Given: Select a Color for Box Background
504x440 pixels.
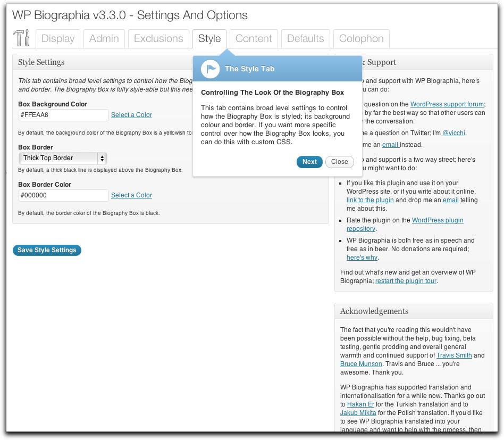Looking at the screenshot, I should (x=131, y=115).
